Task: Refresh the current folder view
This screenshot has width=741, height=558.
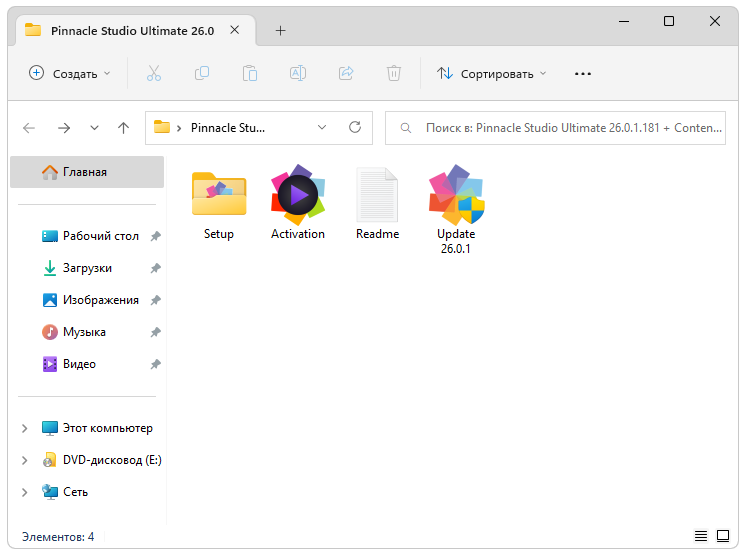Action: pos(355,127)
